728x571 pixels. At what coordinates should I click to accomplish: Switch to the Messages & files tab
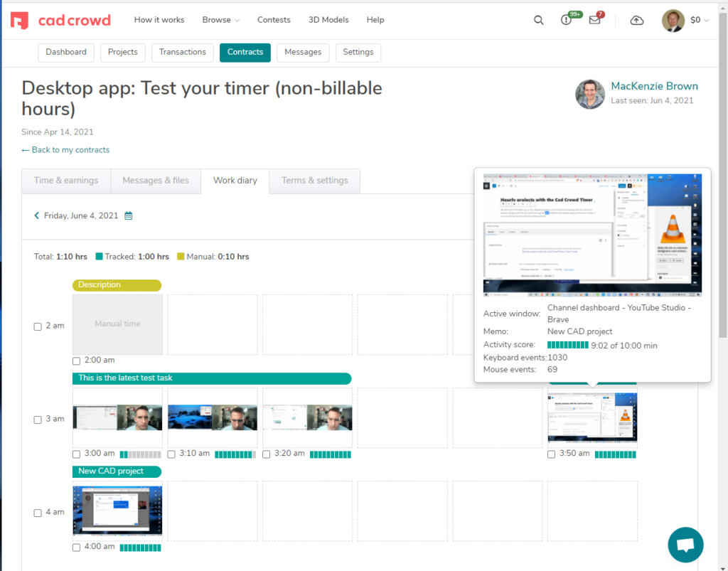(x=156, y=181)
